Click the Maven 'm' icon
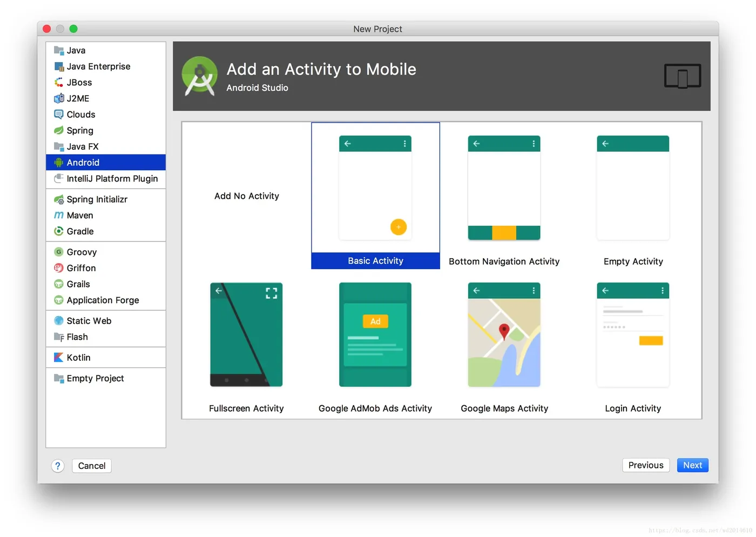Image resolution: width=756 pixels, height=537 pixels. point(59,215)
